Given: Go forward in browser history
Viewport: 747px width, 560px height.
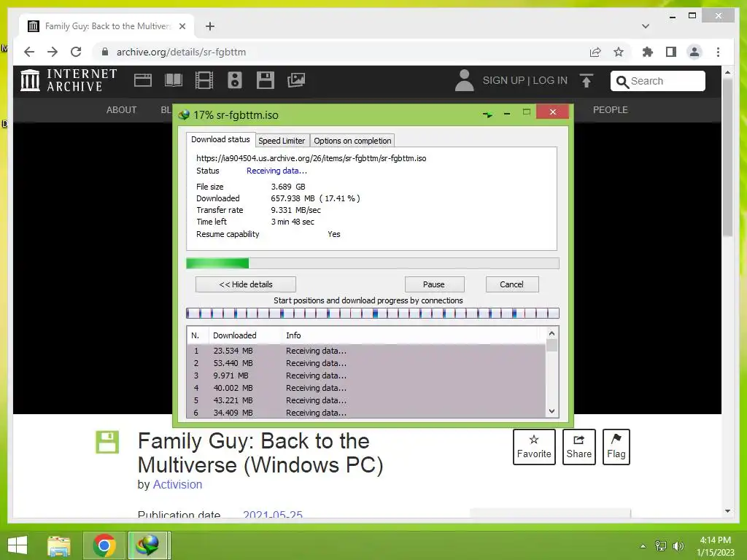Looking at the screenshot, I should 53,52.
